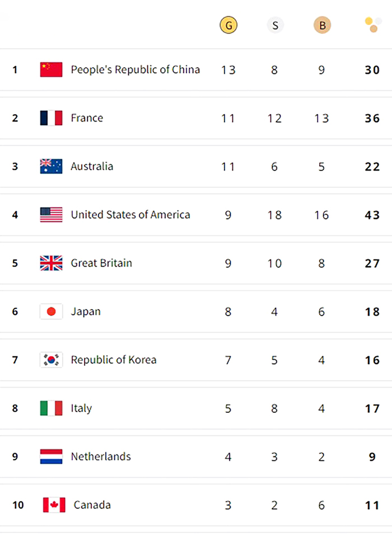Click the bronze medal column icon
Viewport: 392px width, 535px height.
pos(322,25)
